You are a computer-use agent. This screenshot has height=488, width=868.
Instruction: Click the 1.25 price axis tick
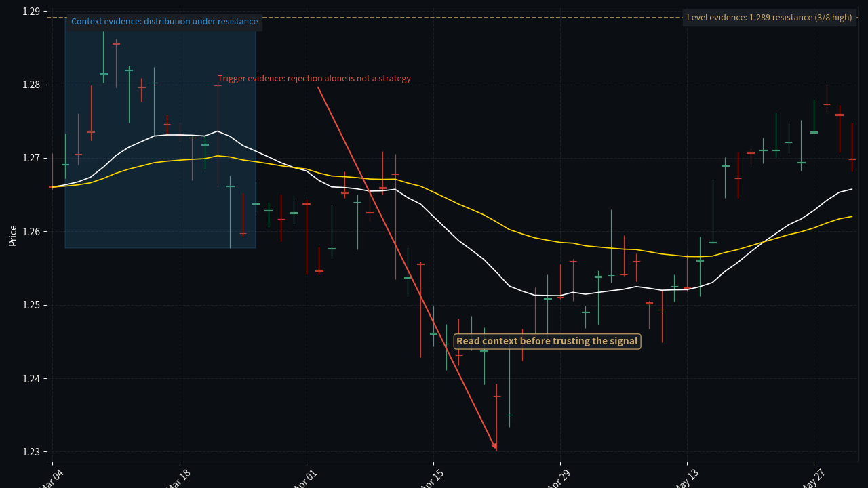(x=31, y=305)
